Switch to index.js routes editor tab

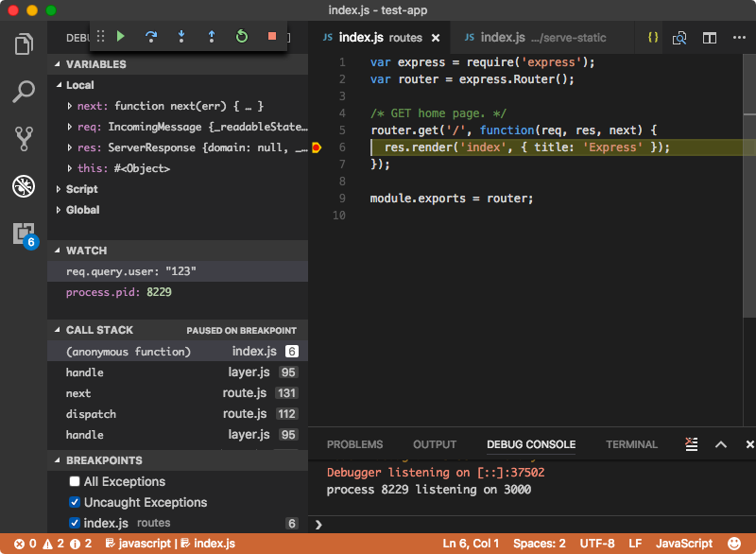click(381, 38)
